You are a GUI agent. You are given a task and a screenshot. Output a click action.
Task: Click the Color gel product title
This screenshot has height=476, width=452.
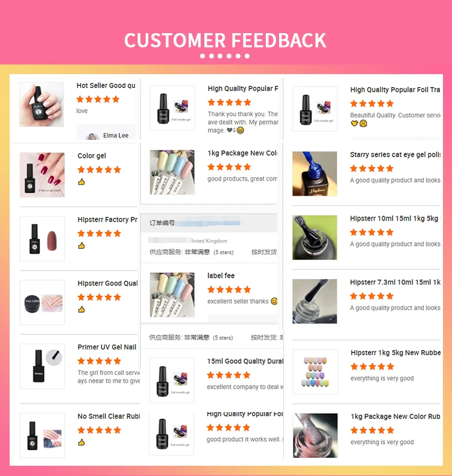tap(92, 155)
